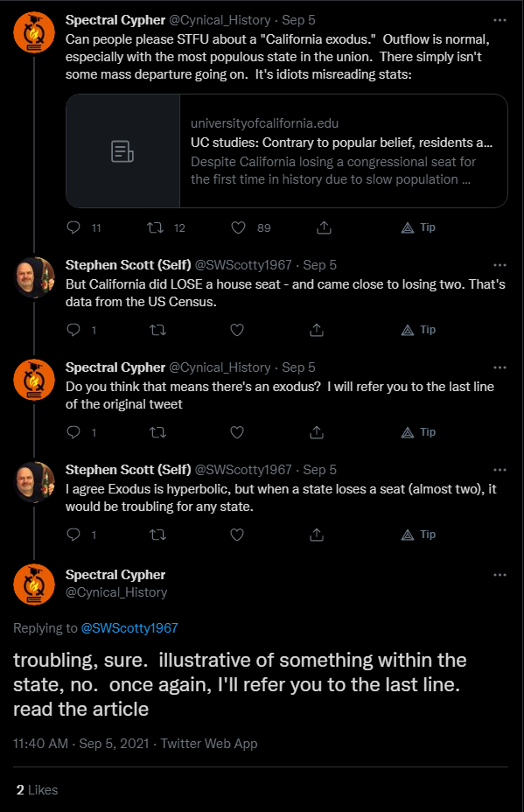Retweet the original tweet with 12 retweets
This screenshot has height=812, width=524.
pyautogui.click(x=156, y=227)
